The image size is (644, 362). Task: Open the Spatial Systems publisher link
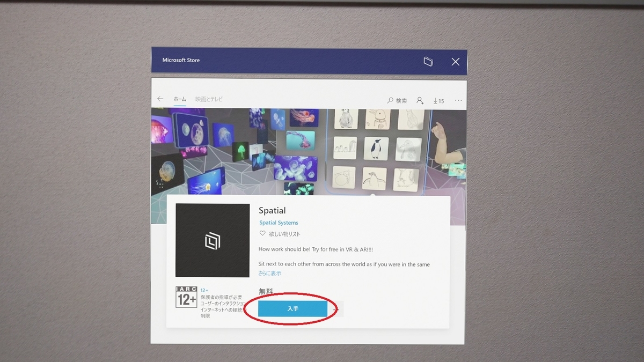[x=279, y=223]
